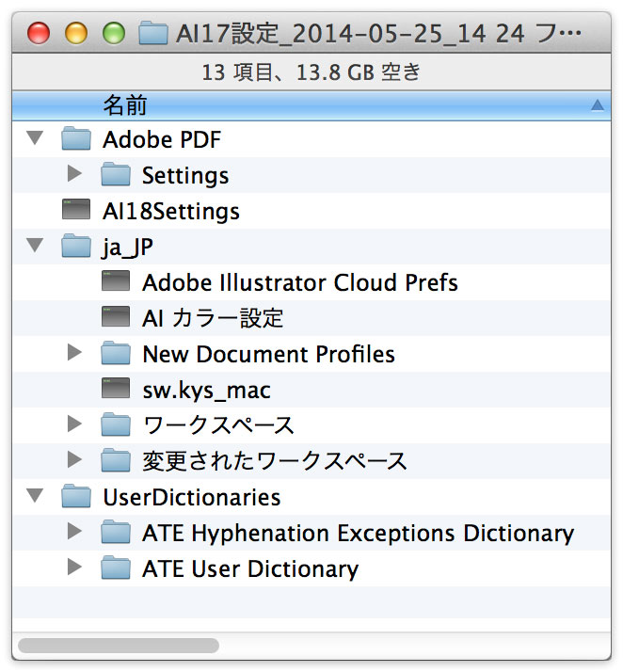Screen dimensions: 623x672
Task: Select the Adobe PDF row name
Action: 162,139
